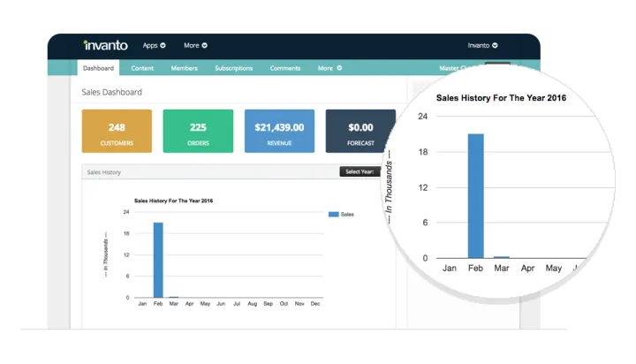Click the February bar in magnified chart
The image size is (636, 364).
pyautogui.click(x=475, y=195)
